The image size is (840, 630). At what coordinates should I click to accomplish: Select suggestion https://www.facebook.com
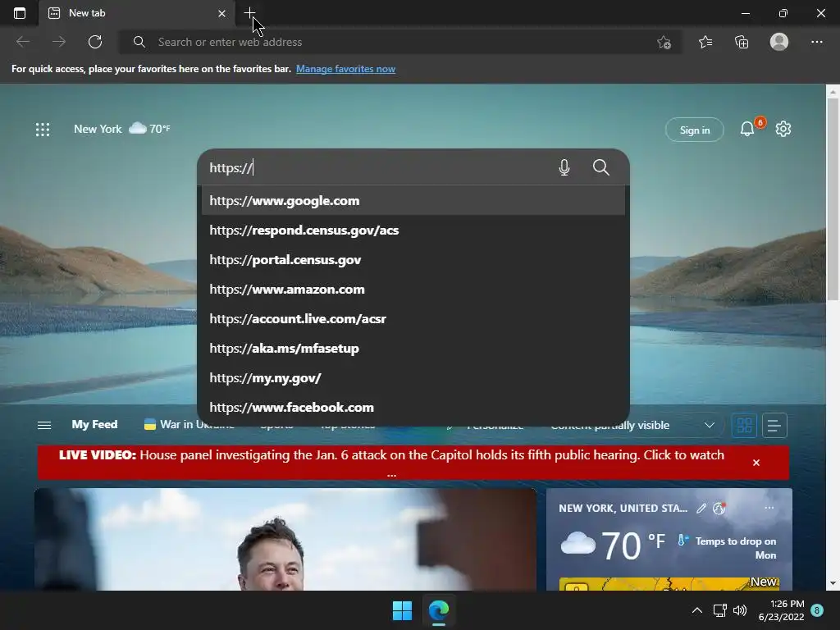pos(413,407)
